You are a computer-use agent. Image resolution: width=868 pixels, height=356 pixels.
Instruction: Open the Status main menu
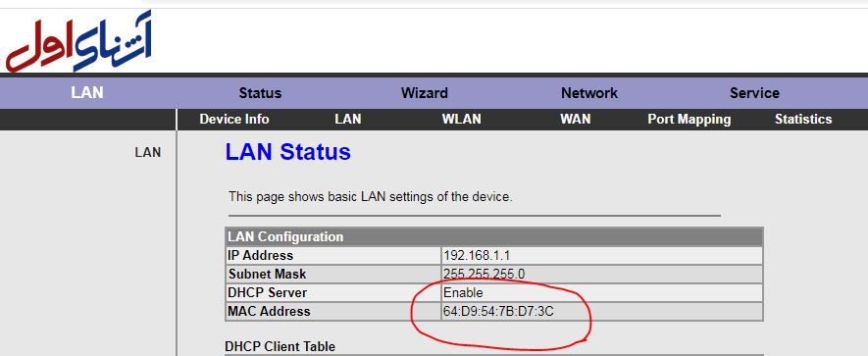pos(260,93)
